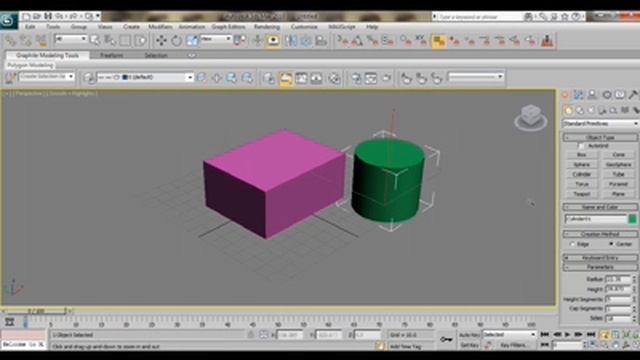Click the Pyramid primitive button
Screen dimensions: 640x360
[618, 184]
